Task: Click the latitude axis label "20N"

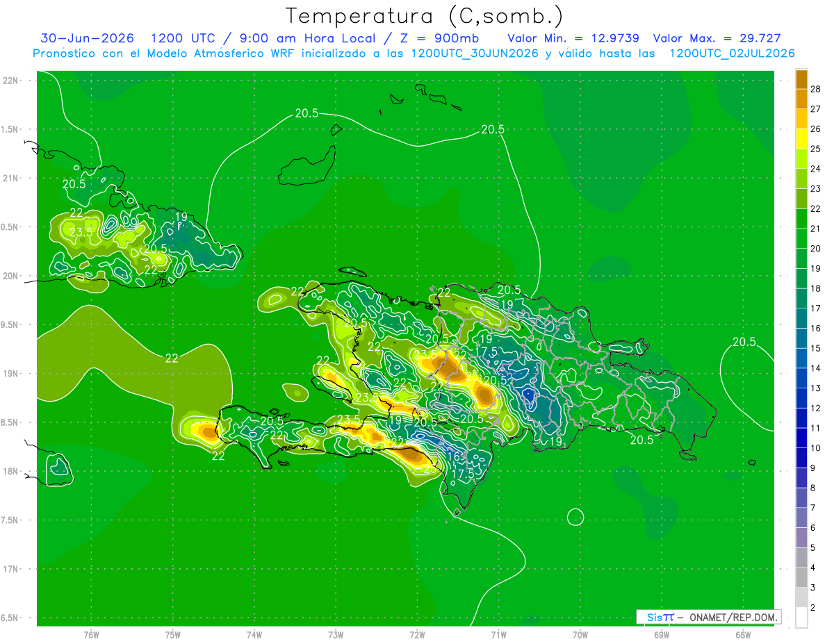Action: [10, 276]
